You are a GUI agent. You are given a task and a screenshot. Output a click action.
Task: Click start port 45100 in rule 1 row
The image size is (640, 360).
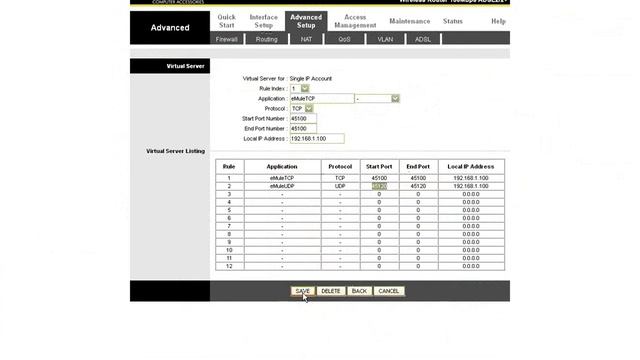(379, 178)
